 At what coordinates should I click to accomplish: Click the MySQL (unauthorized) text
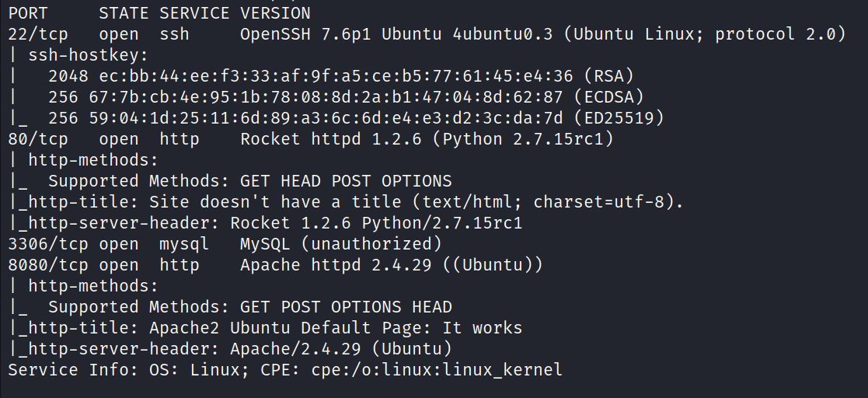(x=341, y=244)
